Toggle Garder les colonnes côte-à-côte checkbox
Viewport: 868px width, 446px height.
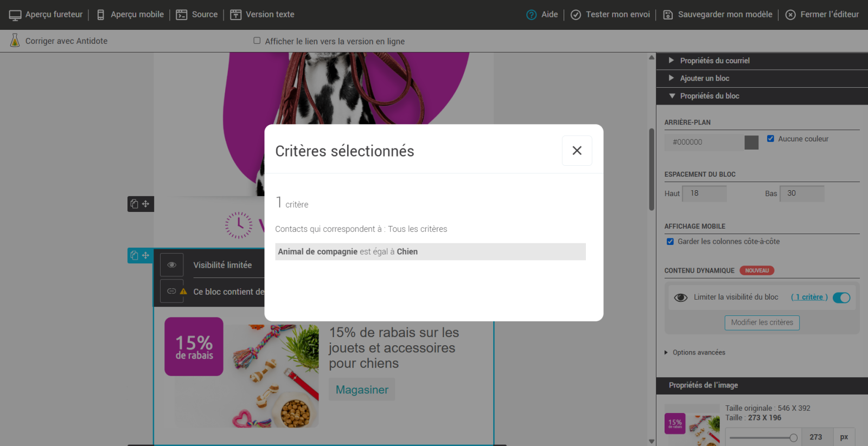tap(670, 242)
